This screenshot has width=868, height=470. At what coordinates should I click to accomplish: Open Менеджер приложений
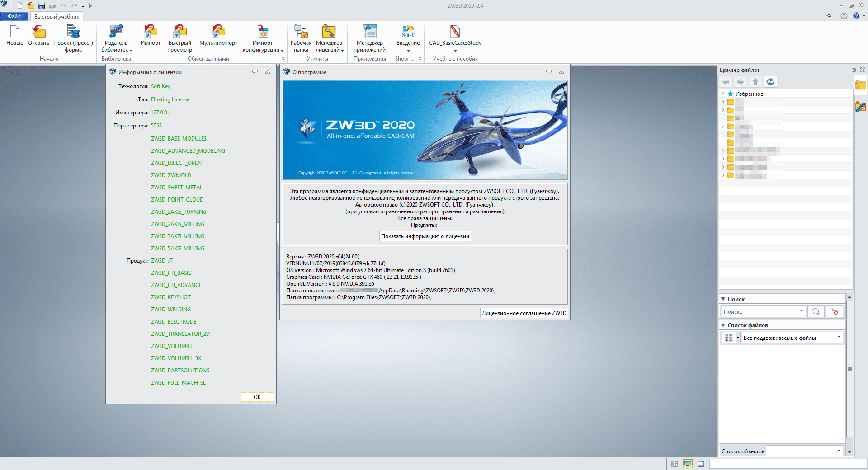tap(370, 39)
